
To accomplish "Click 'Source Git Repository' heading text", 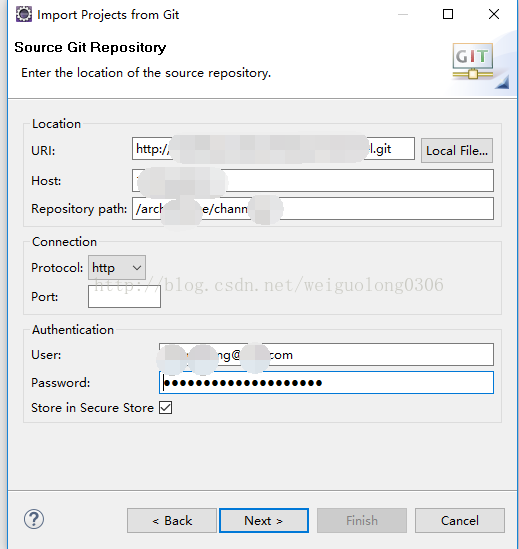I will (90, 47).
